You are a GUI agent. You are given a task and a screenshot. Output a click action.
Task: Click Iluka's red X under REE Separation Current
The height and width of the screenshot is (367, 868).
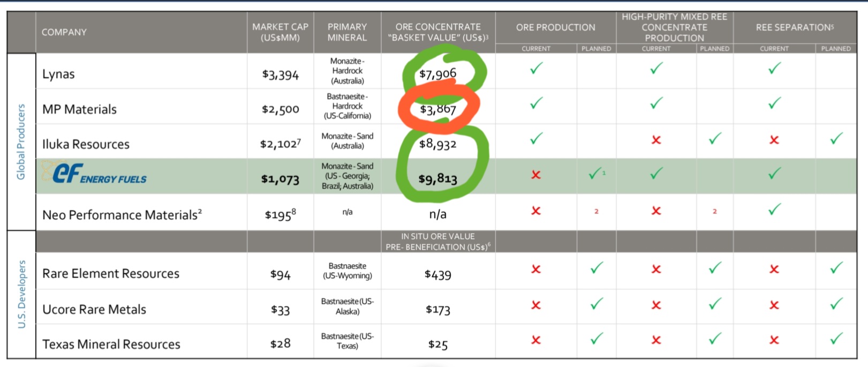pos(774,140)
